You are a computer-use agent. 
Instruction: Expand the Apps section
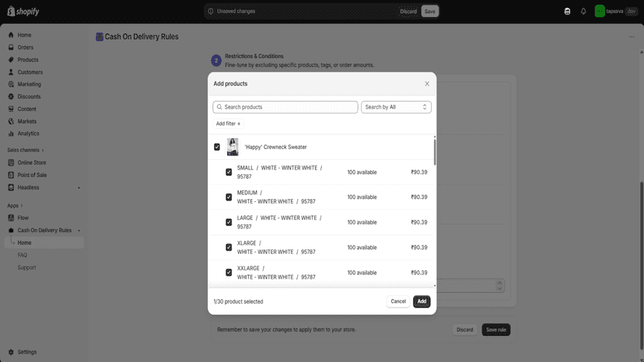pos(16,206)
